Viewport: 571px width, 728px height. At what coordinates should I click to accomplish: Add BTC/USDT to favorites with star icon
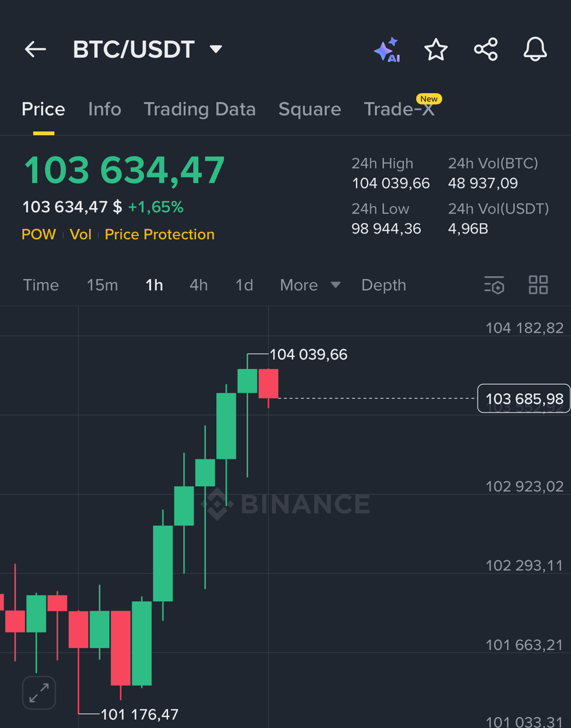(436, 49)
